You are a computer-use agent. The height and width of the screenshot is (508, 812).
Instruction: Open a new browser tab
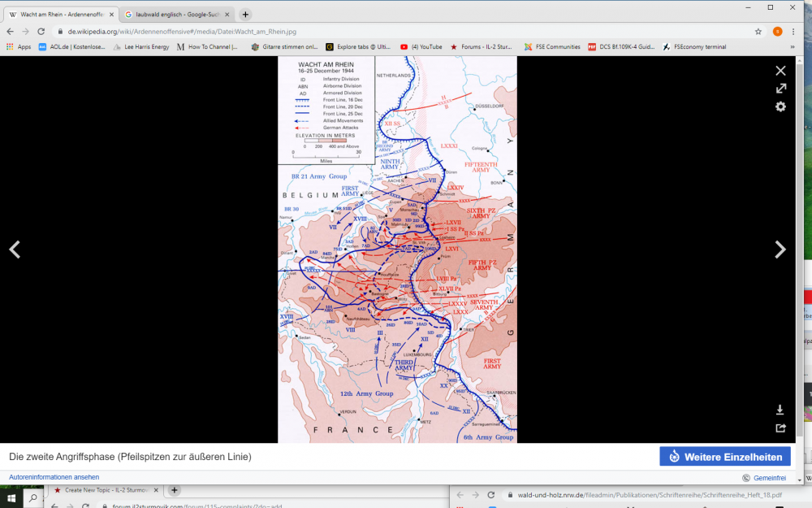245,15
